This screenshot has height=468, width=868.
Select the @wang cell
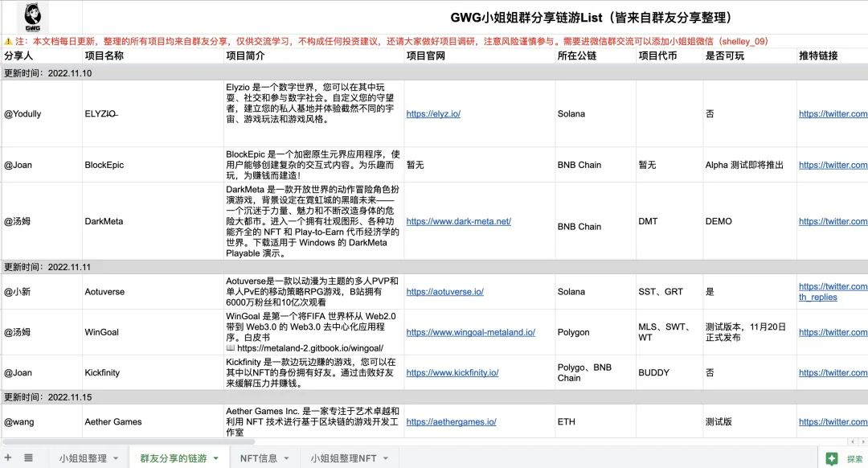point(42,421)
